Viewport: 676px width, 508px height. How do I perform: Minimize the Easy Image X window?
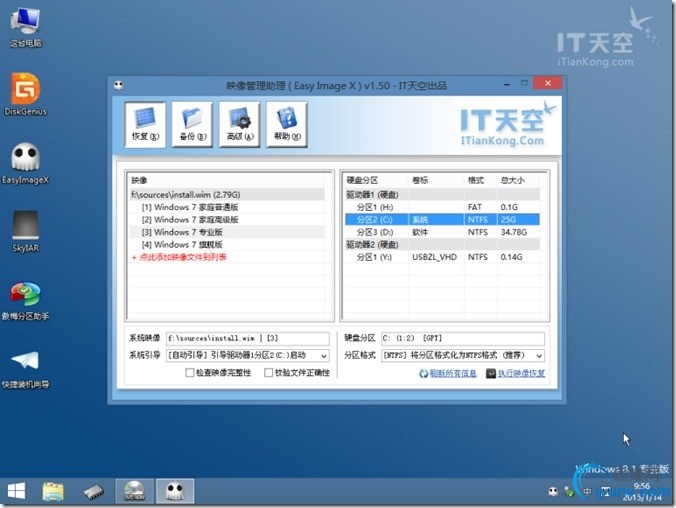507,84
